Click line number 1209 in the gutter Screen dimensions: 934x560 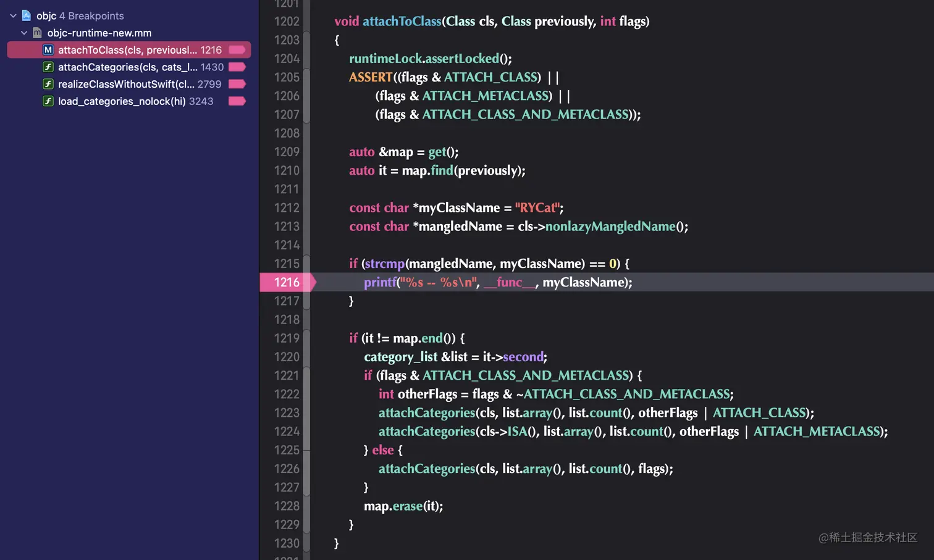coord(287,152)
